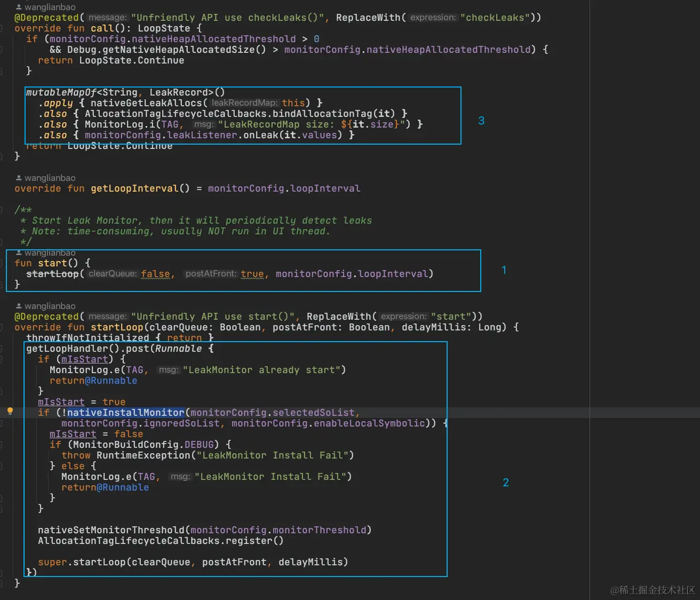Click startLoop name in override fun declaration
The height and width of the screenshot is (600, 700).
tap(117, 327)
